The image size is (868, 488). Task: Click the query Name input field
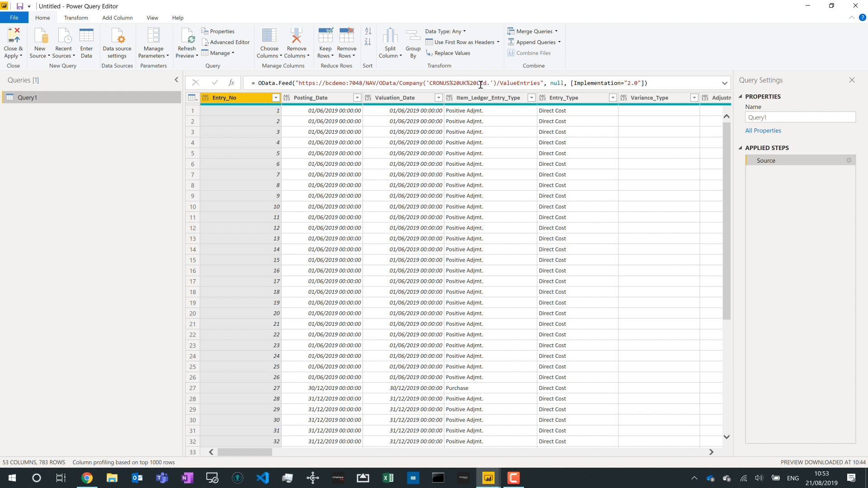(800, 117)
